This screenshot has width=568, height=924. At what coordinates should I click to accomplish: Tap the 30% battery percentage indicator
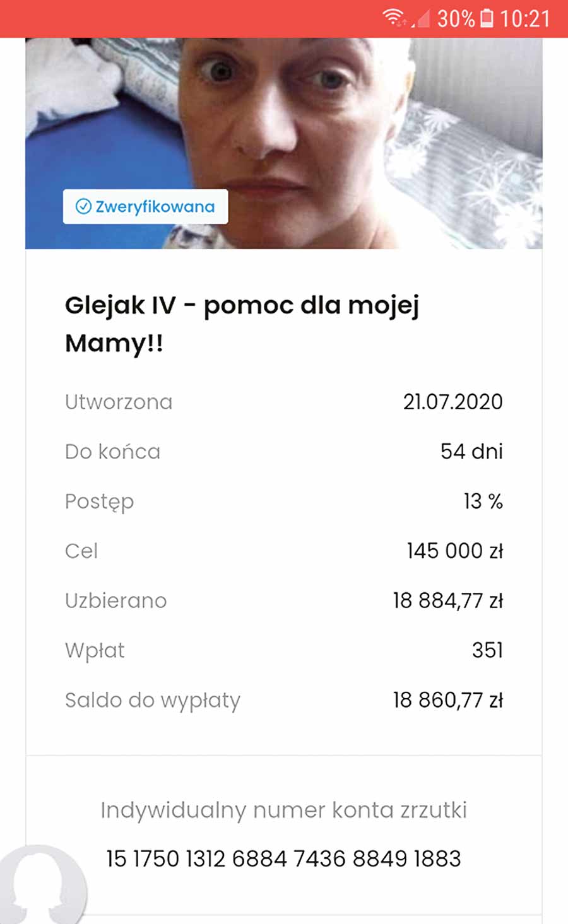pyautogui.click(x=455, y=19)
